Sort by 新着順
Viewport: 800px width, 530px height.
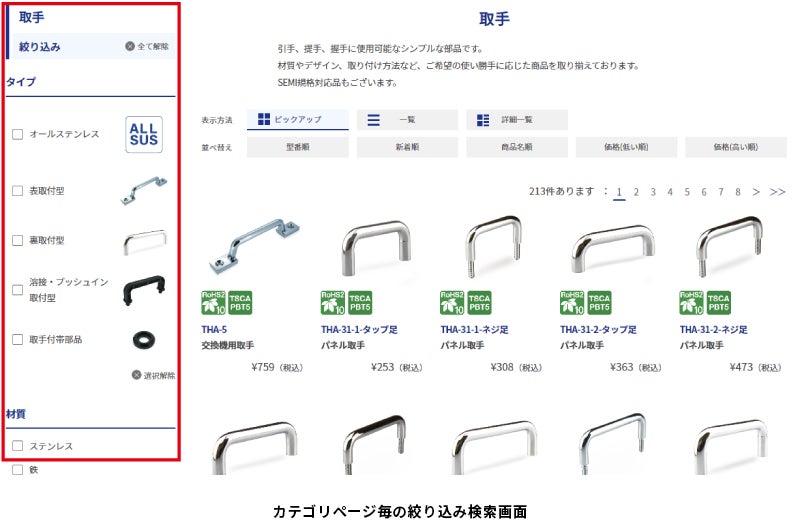(x=407, y=147)
